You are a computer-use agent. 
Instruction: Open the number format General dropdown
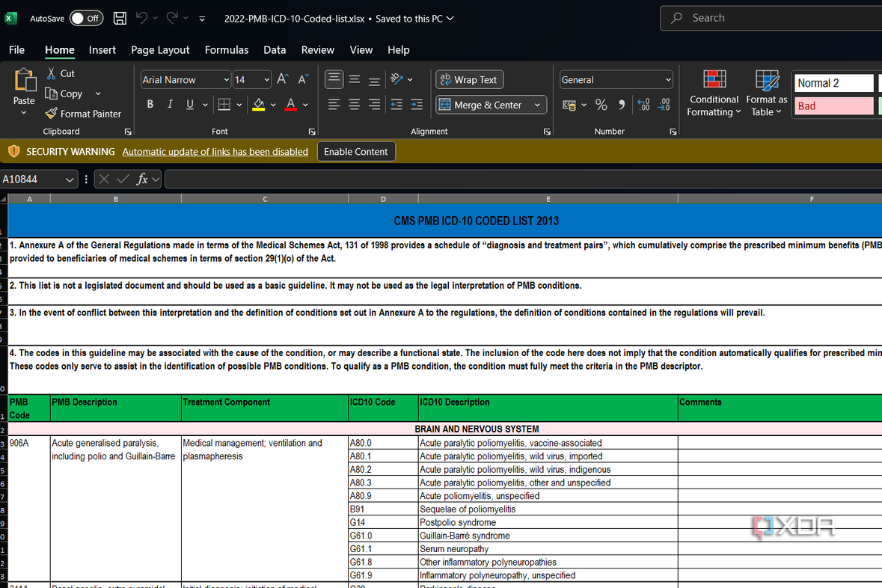click(x=668, y=80)
